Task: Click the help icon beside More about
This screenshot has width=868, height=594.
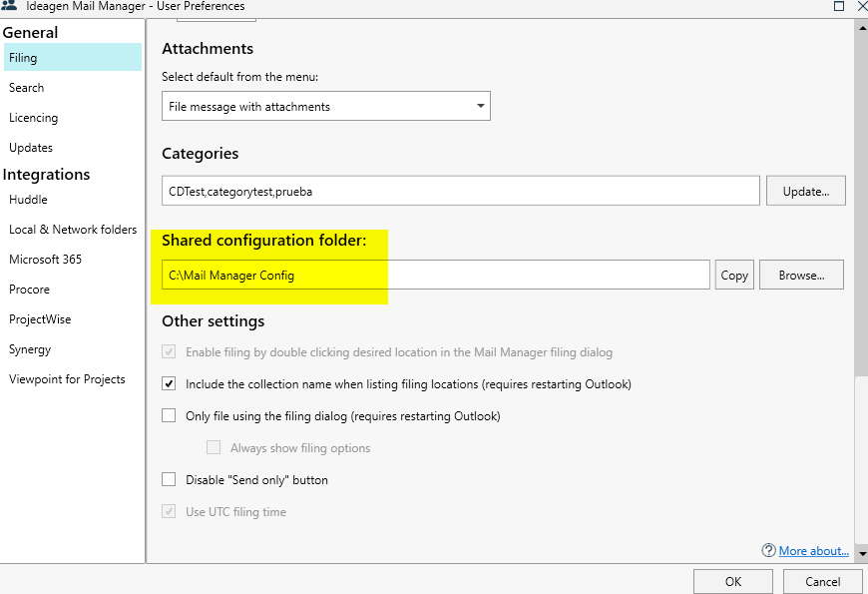Action: tap(768, 550)
